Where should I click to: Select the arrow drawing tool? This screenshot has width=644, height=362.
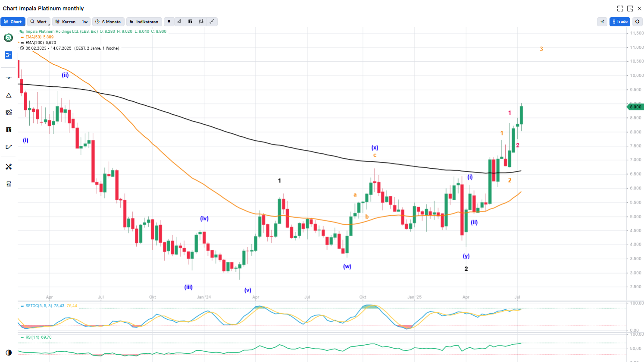9,147
